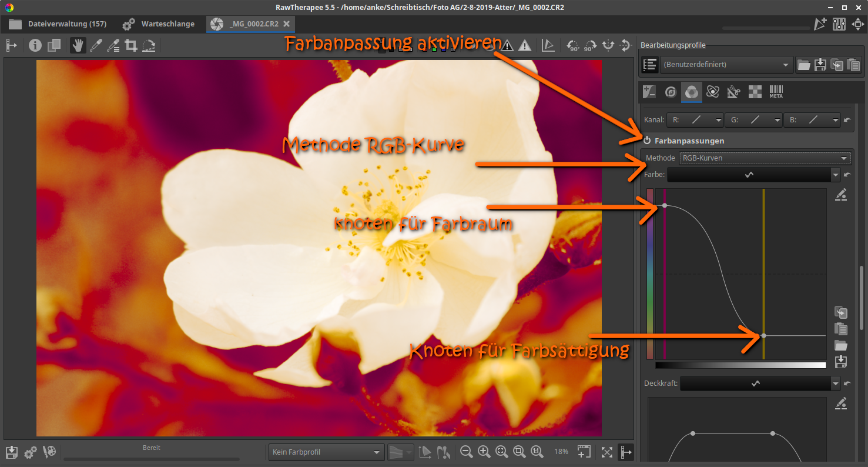The image size is (868, 467).
Task: Save the current image via bottom-left icon
Action: point(11,452)
